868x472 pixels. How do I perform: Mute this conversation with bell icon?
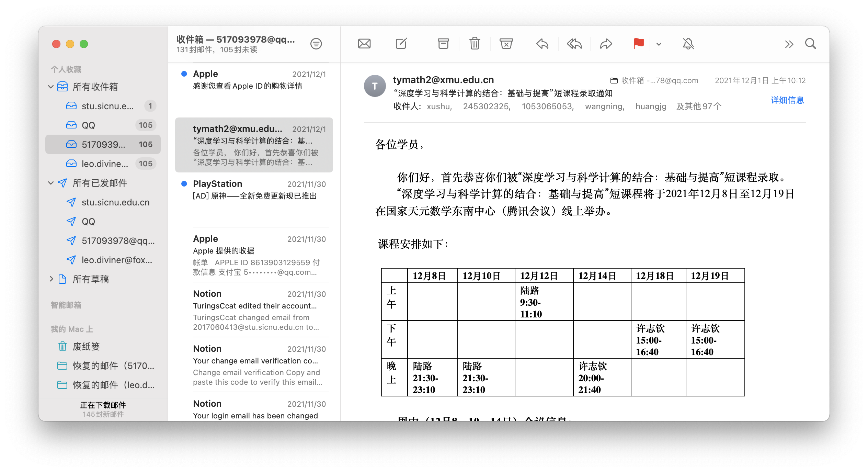coord(688,44)
